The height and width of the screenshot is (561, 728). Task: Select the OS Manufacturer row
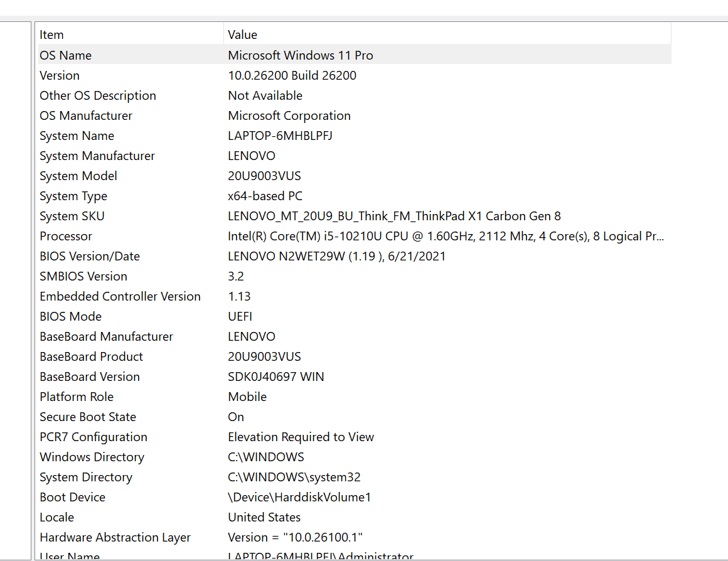click(354, 115)
